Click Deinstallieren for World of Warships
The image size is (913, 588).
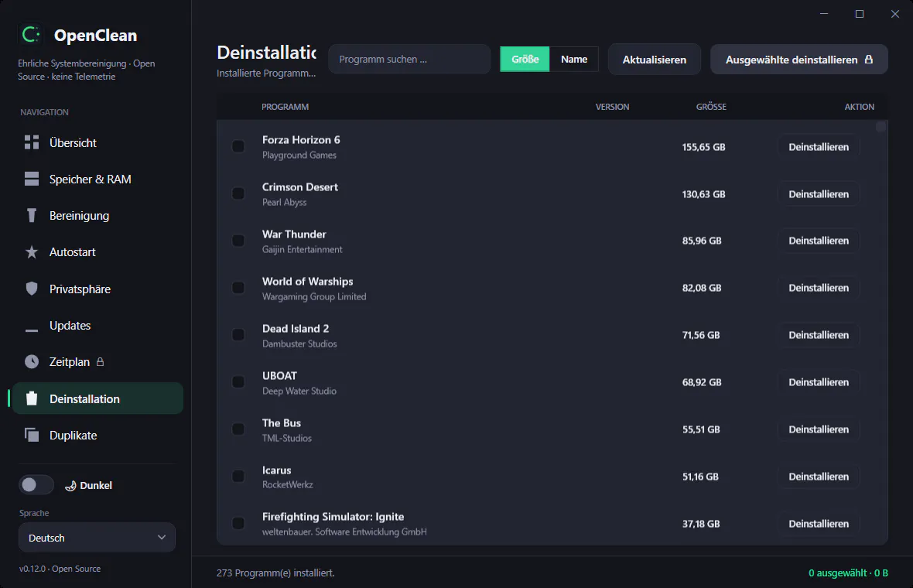point(819,288)
